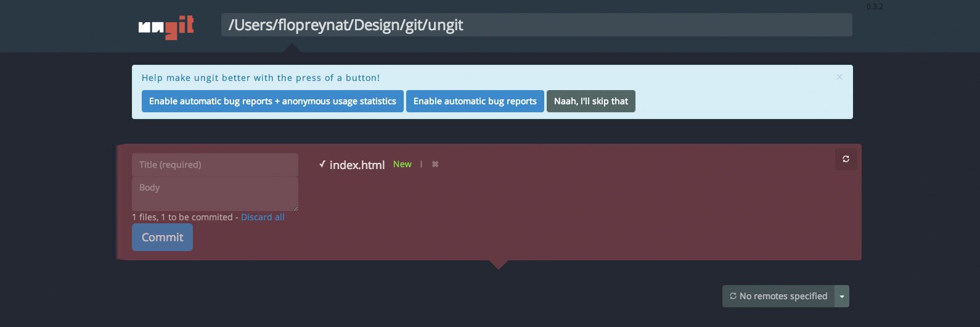
Task: Click the ungit logo
Action: pyautogui.click(x=166, y=27)
